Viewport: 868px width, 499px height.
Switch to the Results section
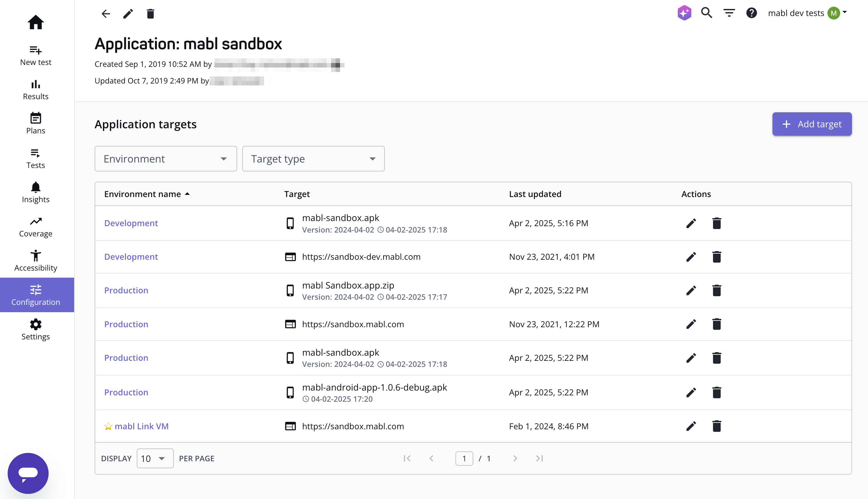point(35,90)
